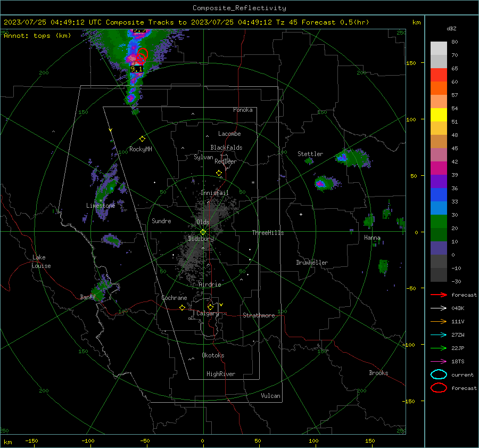479x448 pixels.
Task: Click the -150 tick on bottom axis
Action: (31, 441)
